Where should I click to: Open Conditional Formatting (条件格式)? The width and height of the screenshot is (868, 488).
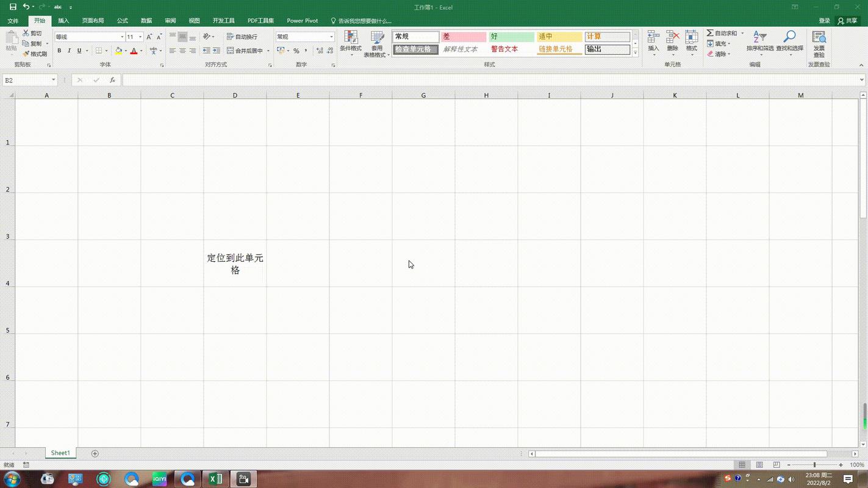pos(352,44)
